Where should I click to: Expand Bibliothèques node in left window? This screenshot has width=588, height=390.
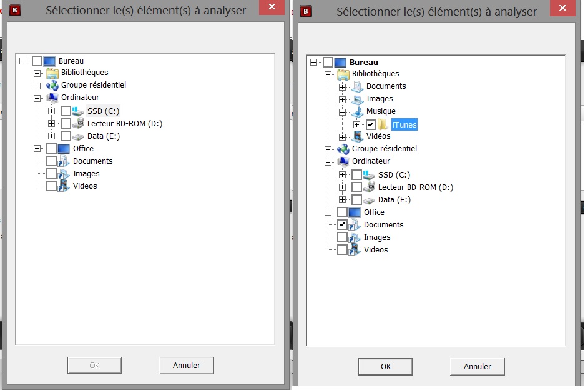pyautogui.click(x=37, y=73)
